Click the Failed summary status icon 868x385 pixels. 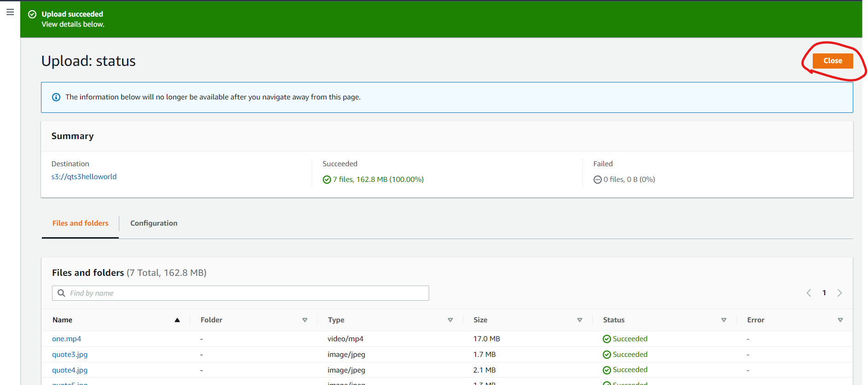pos(598,180)
